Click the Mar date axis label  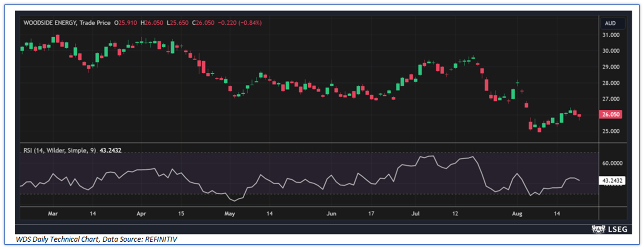53,214
